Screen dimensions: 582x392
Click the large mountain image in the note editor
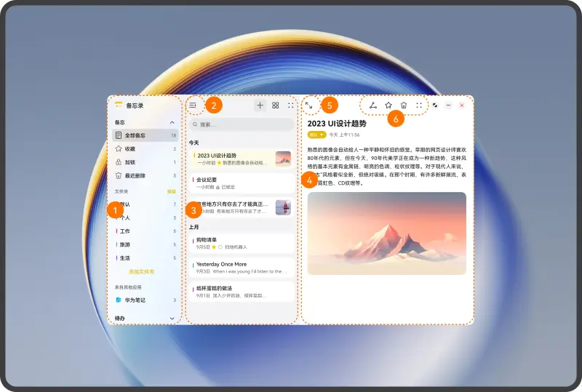387,233
